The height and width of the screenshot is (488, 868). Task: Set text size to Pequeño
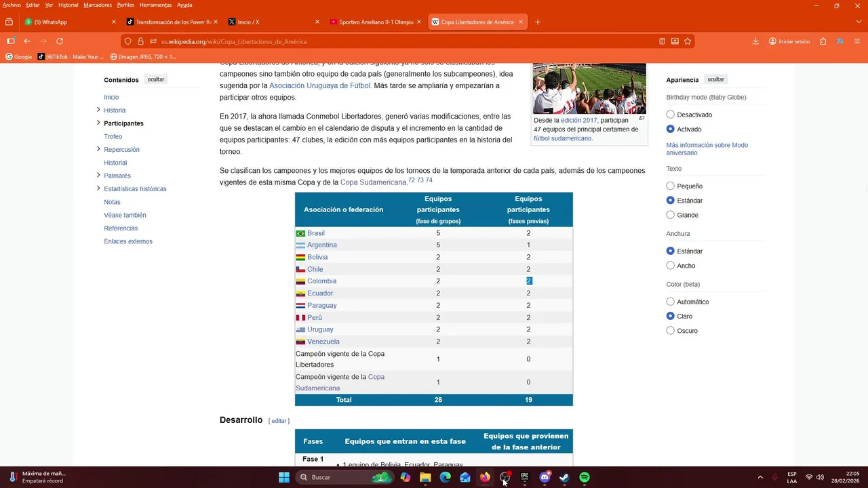670,186
